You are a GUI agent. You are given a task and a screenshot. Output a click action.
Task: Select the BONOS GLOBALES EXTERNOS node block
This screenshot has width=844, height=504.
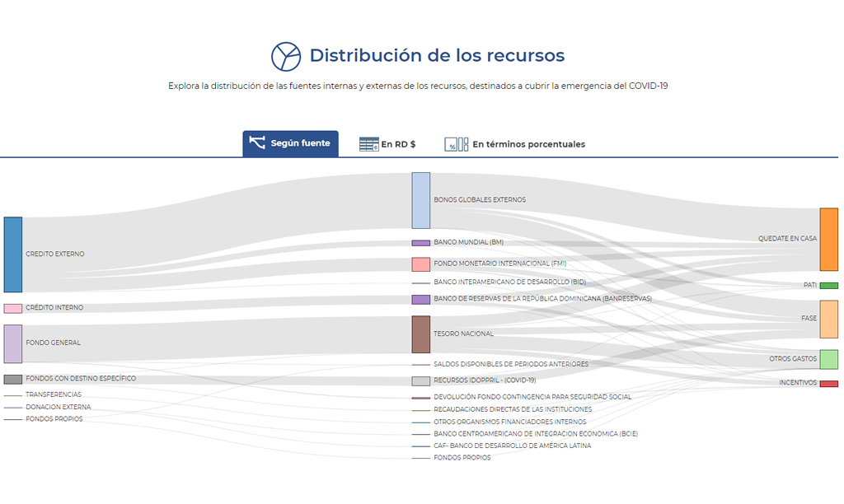coord(420,198)
